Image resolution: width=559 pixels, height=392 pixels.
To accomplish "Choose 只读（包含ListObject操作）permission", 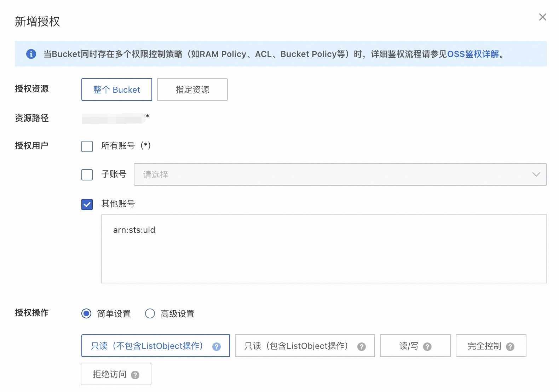I will [x=305, y=346].
